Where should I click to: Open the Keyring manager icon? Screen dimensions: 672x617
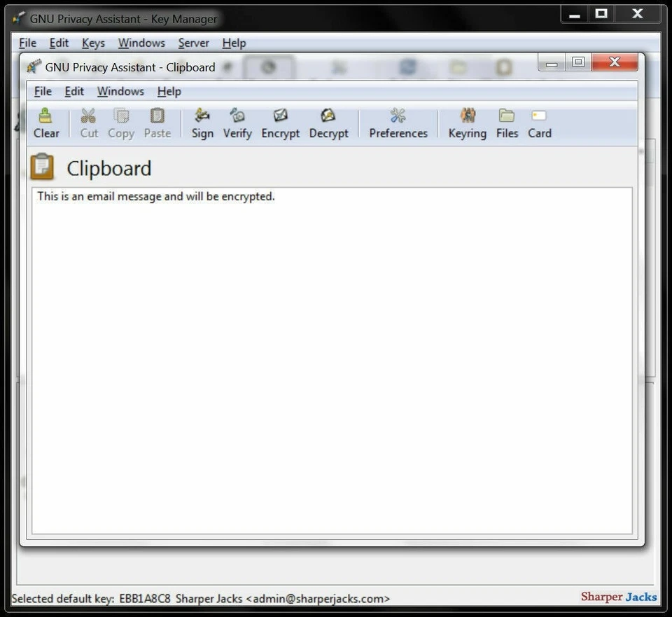click(467, 123)
